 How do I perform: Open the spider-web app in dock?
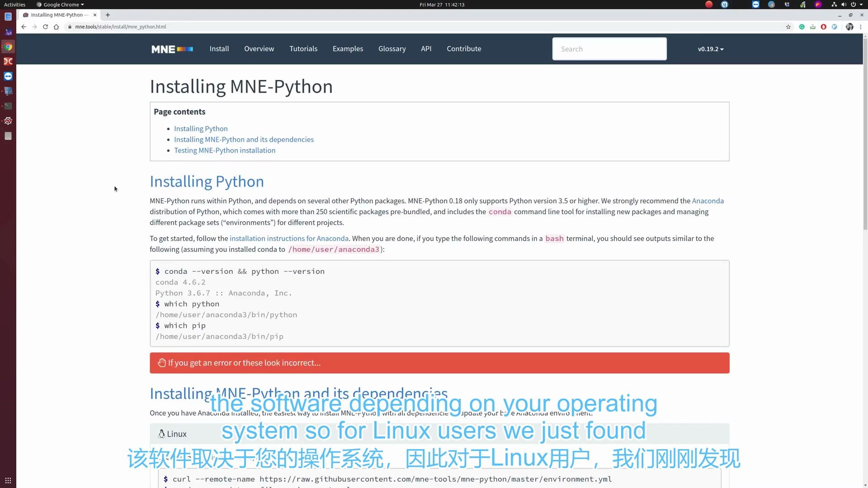click(8, 121)
